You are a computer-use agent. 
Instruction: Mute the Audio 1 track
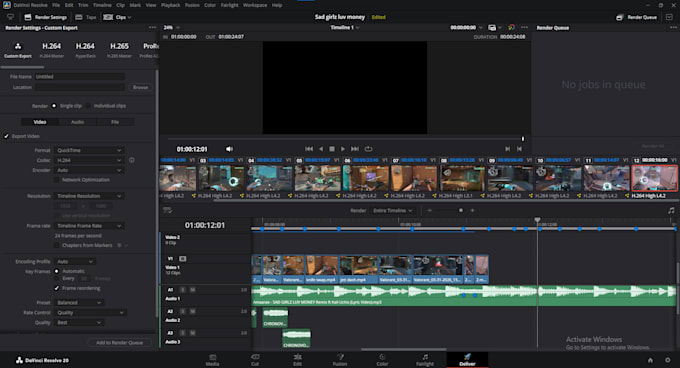coord(193,290)
